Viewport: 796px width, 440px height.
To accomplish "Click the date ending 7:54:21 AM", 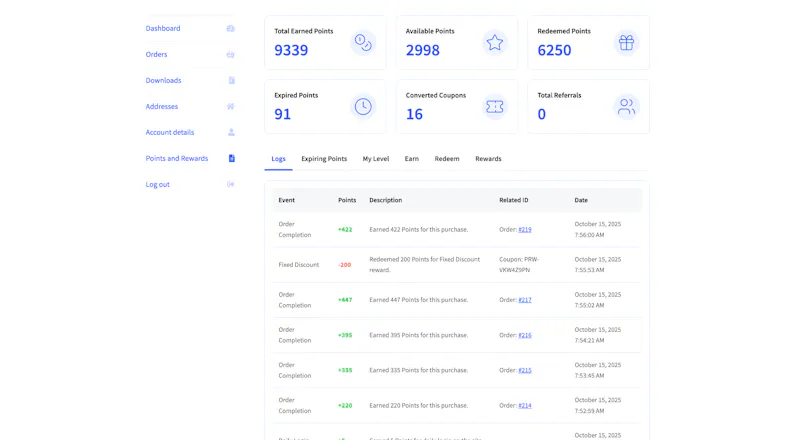I will (598, 335).
